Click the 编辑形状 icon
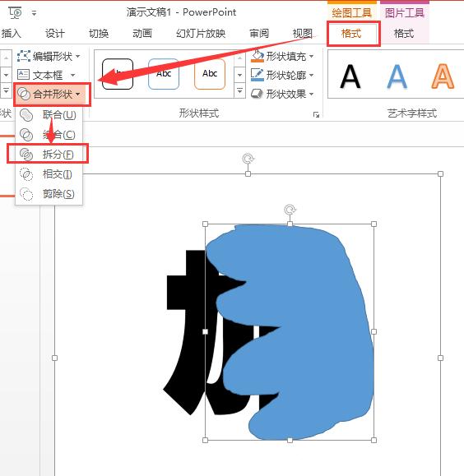This screenshot has width=464, height=476. click(x=23, y=56)
